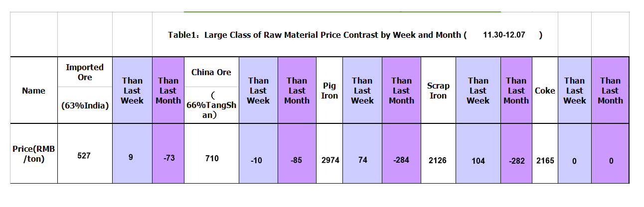Select the Scrap Iron price 2126
The image size is (644, 207).
438,160
